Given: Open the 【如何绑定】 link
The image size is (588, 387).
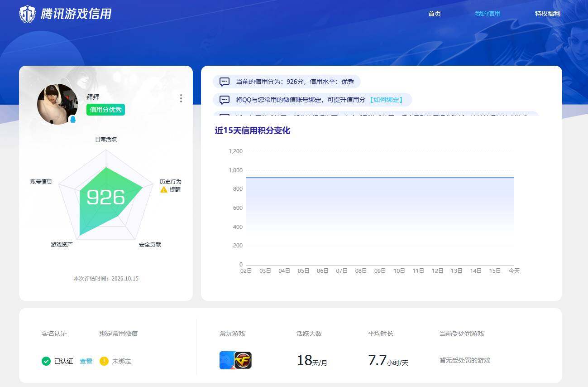Looking at the screenshot, I should [386, 100].
